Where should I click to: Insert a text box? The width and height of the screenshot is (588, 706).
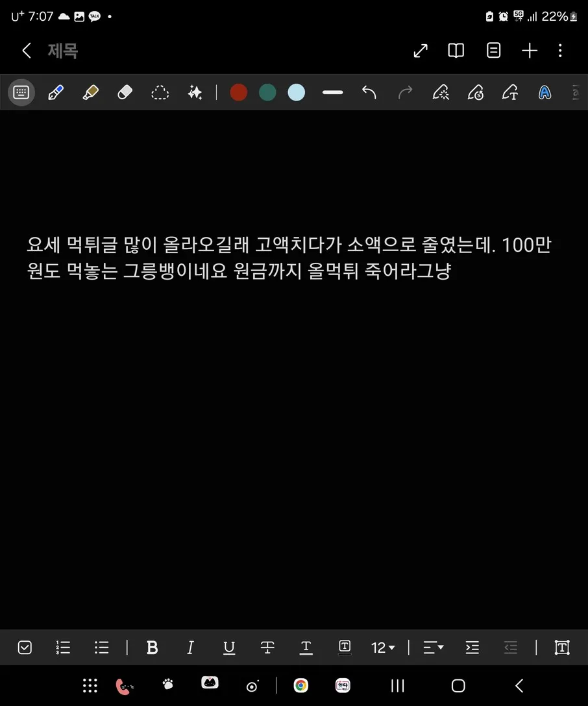coord(562,648)
